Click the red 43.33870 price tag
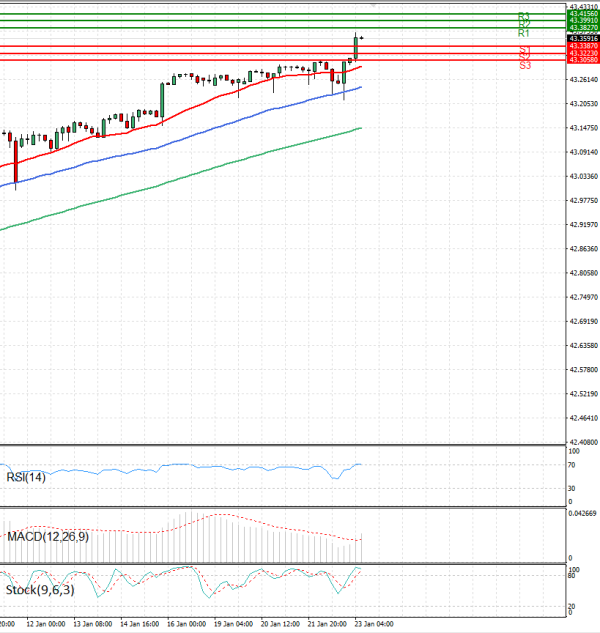The height and width of the screenshot is (633, 600). 581,46
